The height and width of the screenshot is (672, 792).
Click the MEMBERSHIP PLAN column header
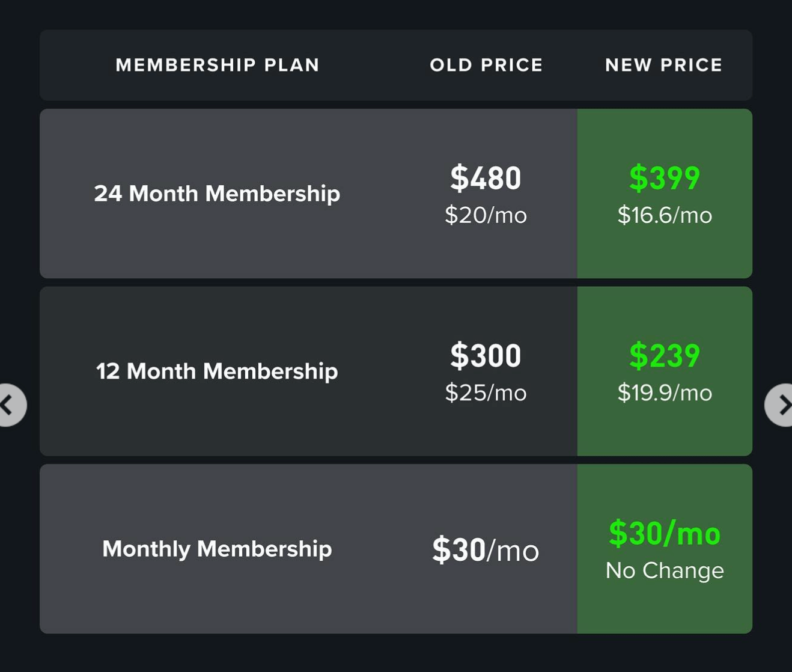218,65
